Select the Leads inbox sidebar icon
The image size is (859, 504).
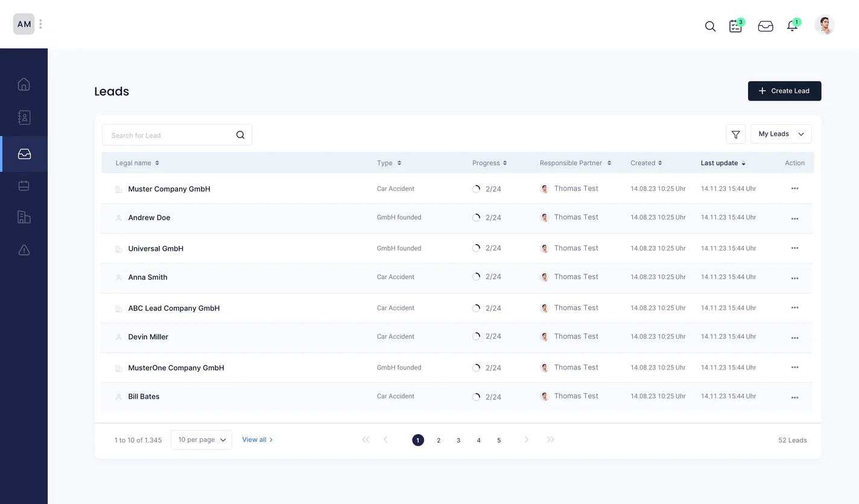[24, 154]
